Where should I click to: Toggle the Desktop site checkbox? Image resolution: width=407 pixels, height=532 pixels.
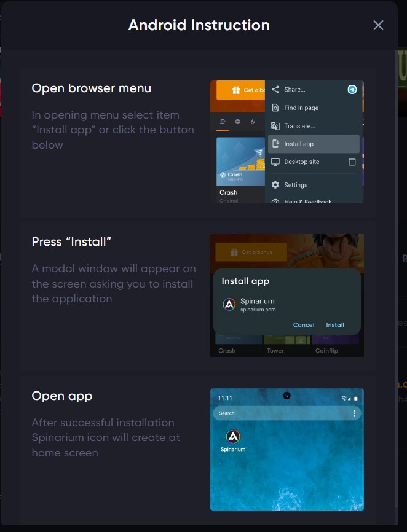coord(352,162)
